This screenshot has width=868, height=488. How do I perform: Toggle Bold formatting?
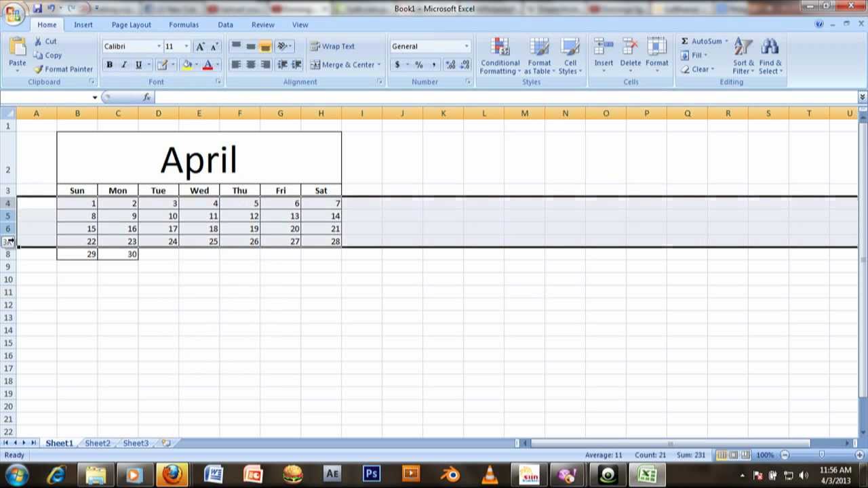(x=109, y=65)
